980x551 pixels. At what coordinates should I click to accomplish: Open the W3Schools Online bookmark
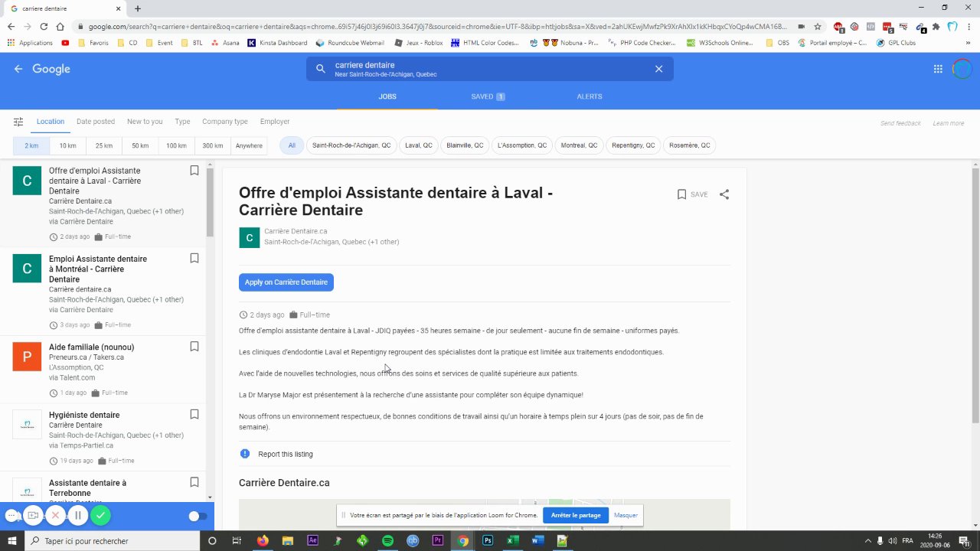click(x=720, y=43)
